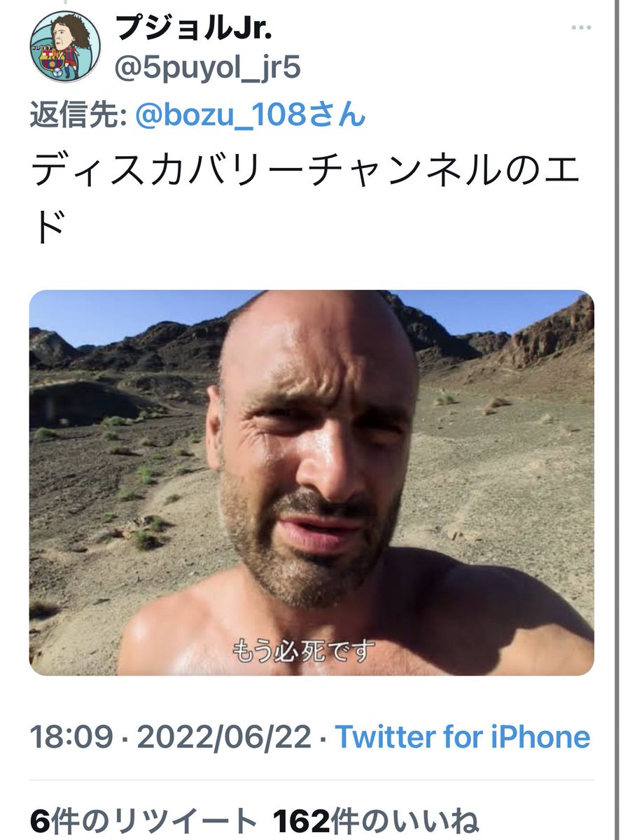View the 162件のいいね list
This screenshot has width=623, height=840.
pos(376,820)
